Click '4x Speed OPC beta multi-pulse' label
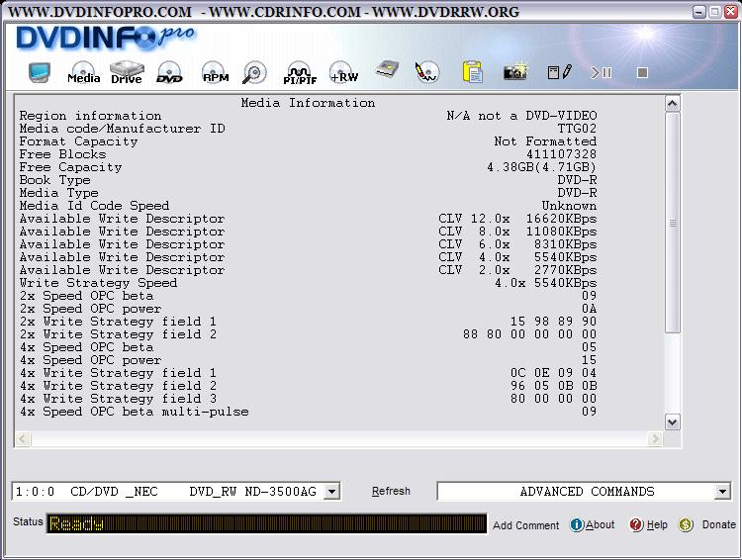Viewport: 742px width, 560px height. click(134, 412)
